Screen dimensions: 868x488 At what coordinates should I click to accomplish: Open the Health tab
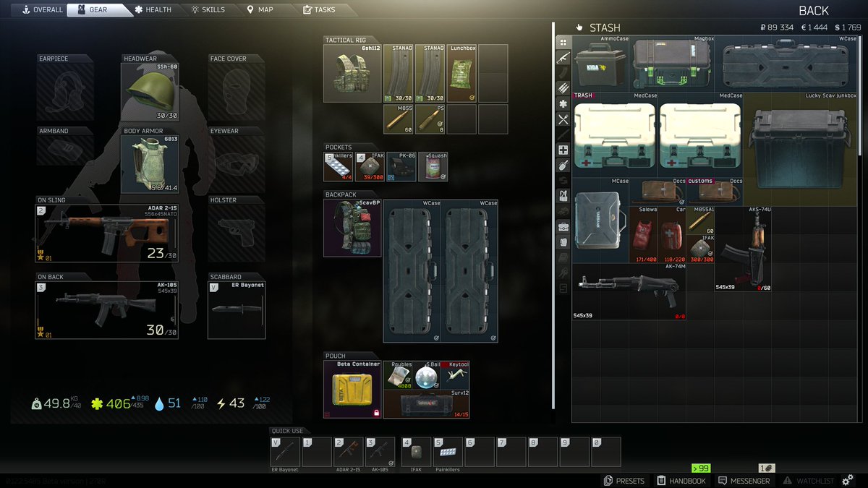coord(153,10)
